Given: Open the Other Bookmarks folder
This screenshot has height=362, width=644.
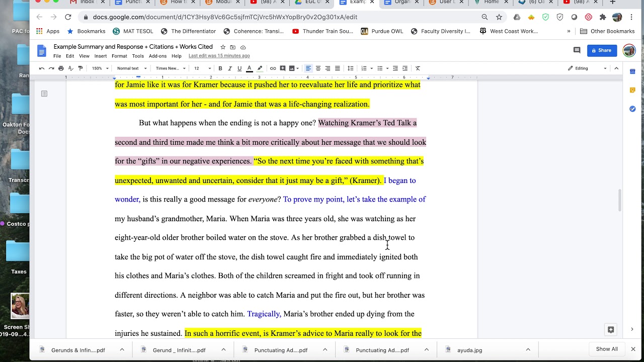Looking at the screenshot, I should tap(607, 31).
